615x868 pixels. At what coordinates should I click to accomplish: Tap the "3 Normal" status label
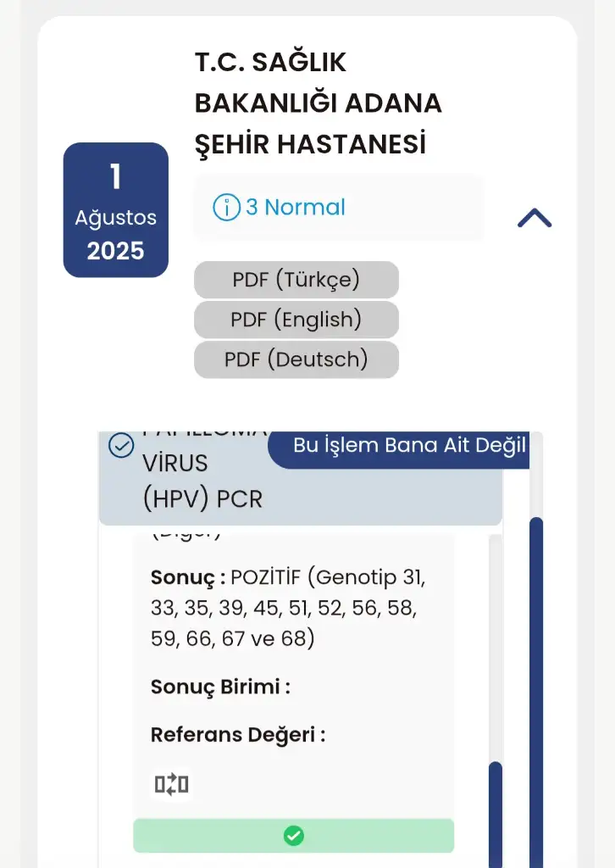pos(295,208)
